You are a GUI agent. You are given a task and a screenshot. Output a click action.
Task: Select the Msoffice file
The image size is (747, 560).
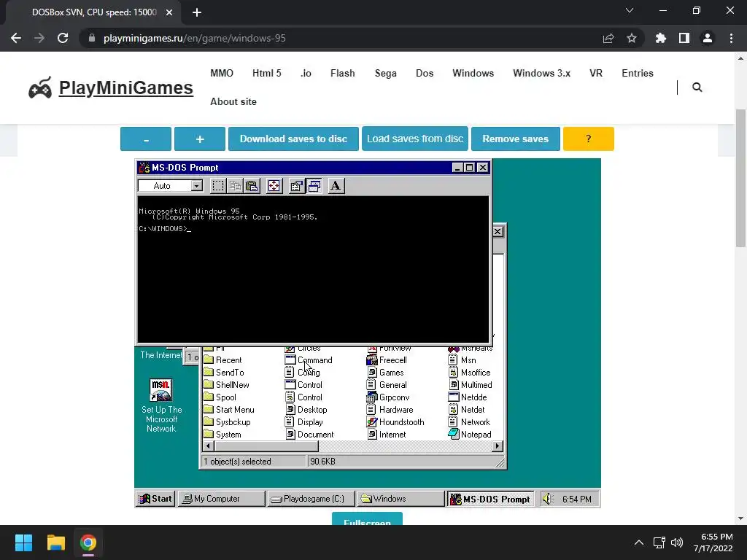[469, 373]
